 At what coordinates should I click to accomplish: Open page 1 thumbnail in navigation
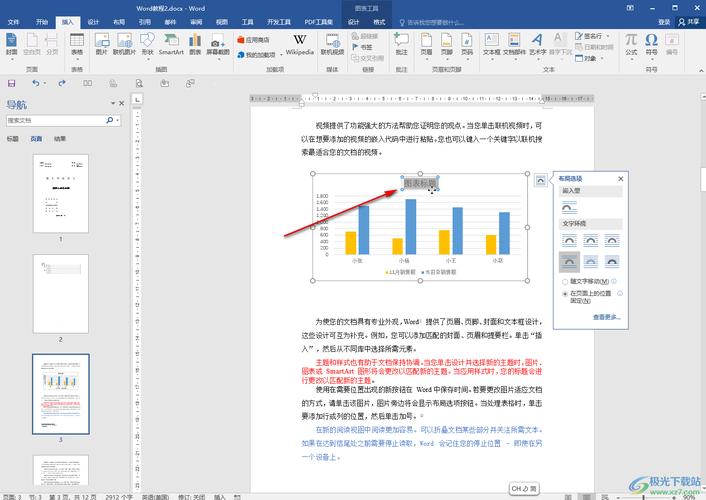pos(61,194)
